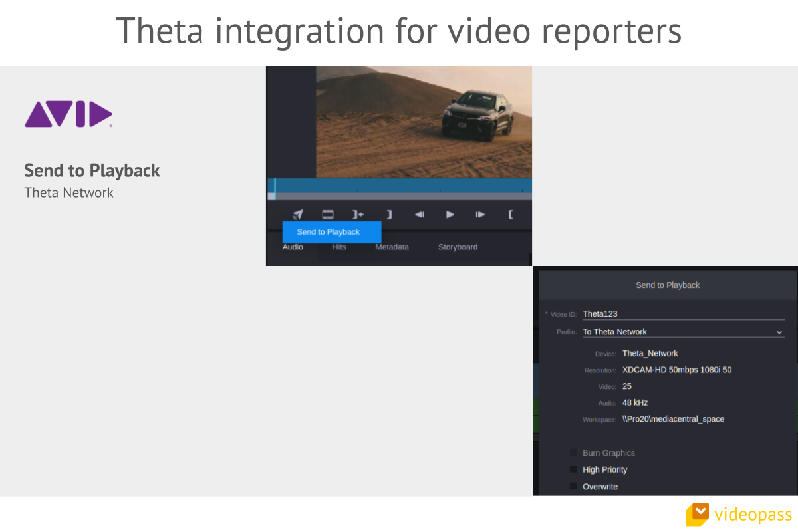This screenshot has height=532, width=798.
Task: Click the videopass logo icon
Action: pyautogui.click(x=698, y=514)
